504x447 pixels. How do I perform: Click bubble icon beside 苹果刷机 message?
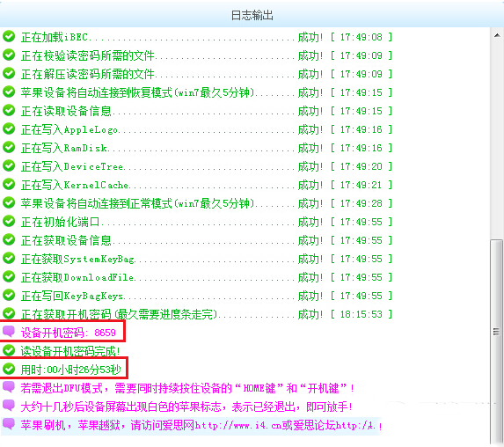pyautogui.click(x=9, y=424)
